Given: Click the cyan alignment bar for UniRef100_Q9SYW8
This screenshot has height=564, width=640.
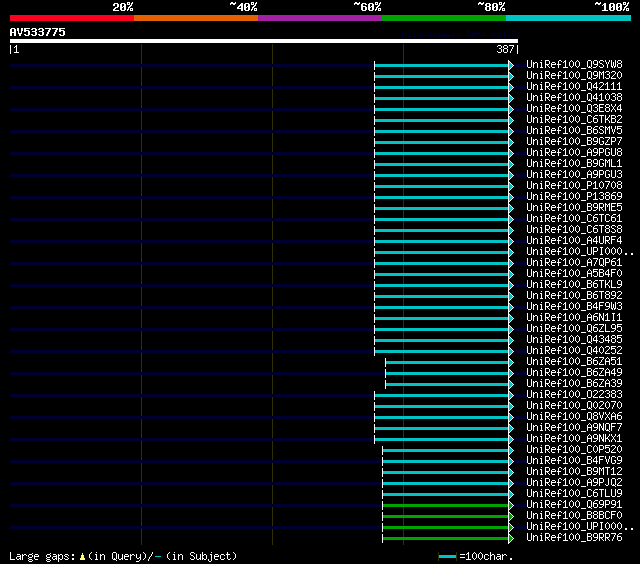Looking at the screenshot, I should [442, 65].
